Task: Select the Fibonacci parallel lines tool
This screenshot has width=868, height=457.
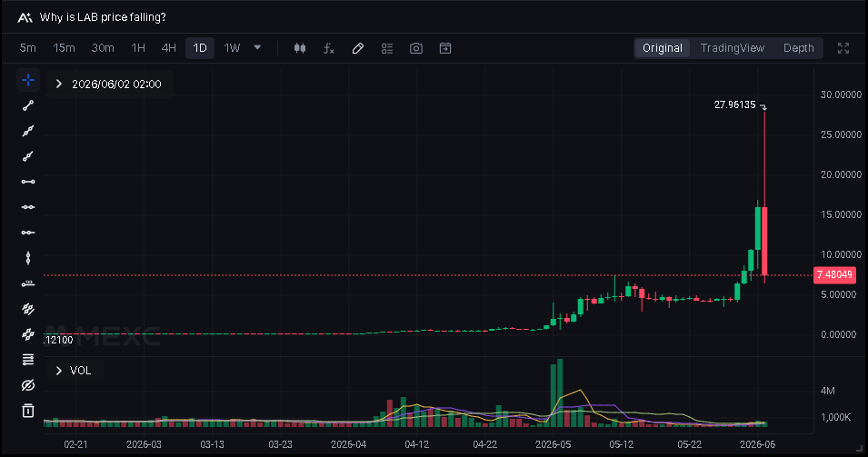Action: click(x=27, y=334)
